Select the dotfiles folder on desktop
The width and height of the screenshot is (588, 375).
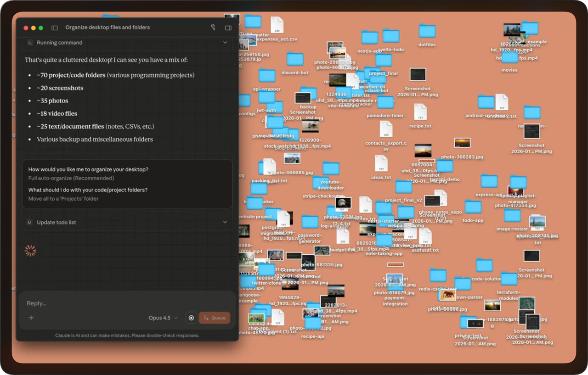tap(427, 32)
